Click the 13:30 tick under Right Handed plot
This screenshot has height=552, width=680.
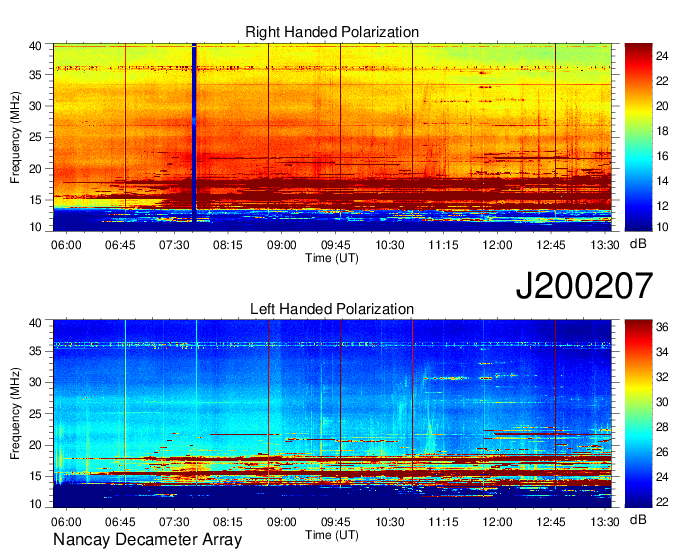(605, 245)
